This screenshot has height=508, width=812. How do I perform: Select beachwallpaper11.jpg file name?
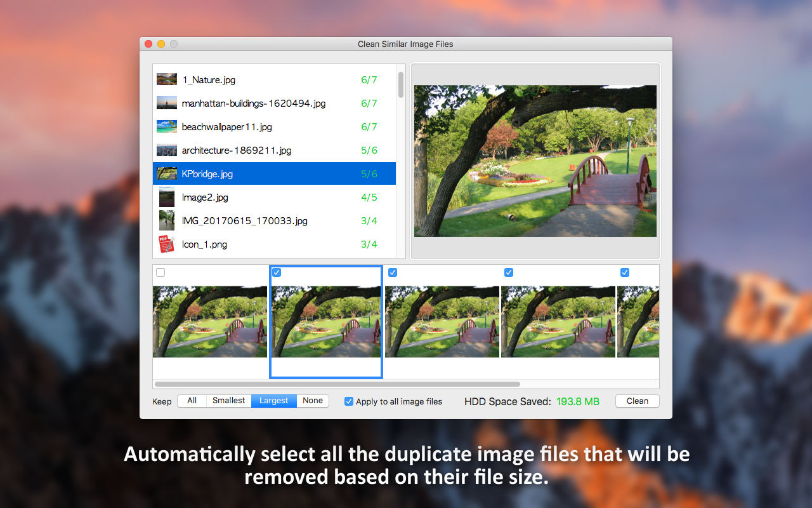tap(227, 127)
